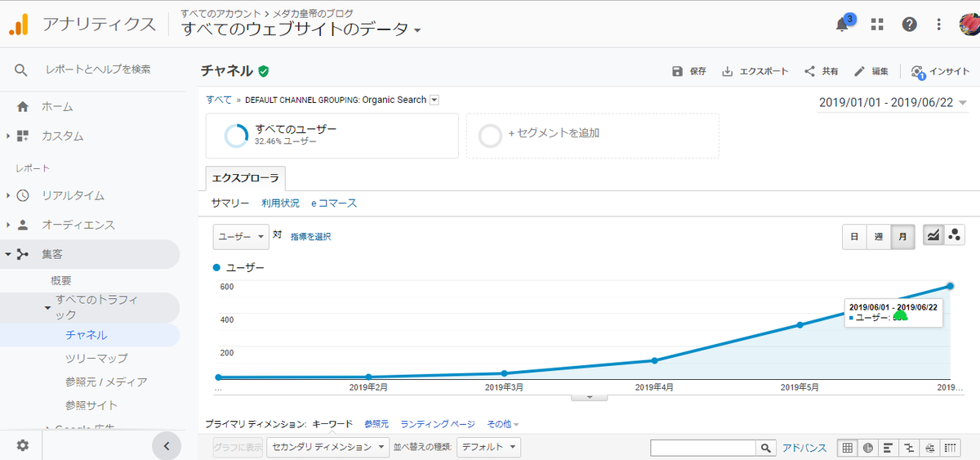Open the help question mark icon
The height and width of the screenshot is (460, 980).
909,25
